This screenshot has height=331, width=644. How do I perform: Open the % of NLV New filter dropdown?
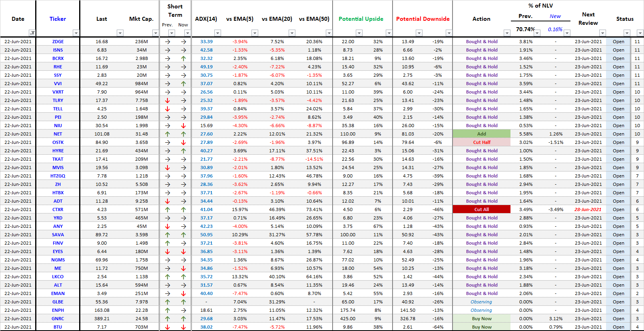click(x=567, y=33)
